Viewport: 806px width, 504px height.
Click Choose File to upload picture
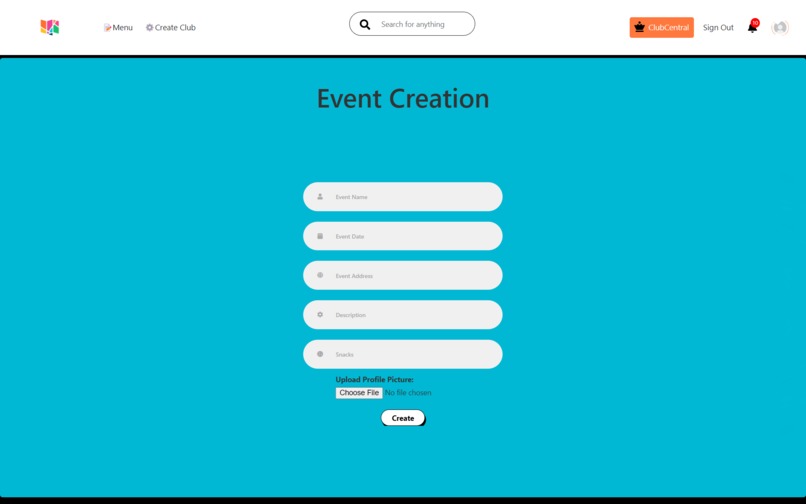[359, 393]
